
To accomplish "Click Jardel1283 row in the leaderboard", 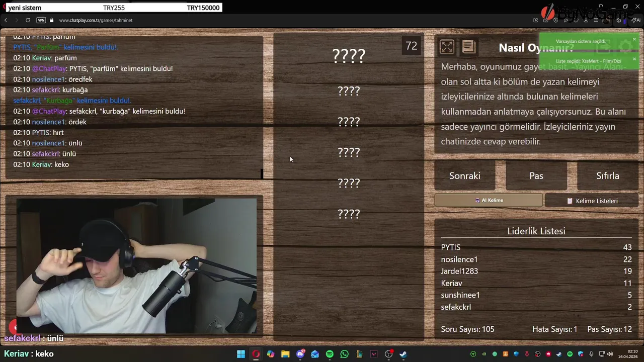I will tap(536, 271).
